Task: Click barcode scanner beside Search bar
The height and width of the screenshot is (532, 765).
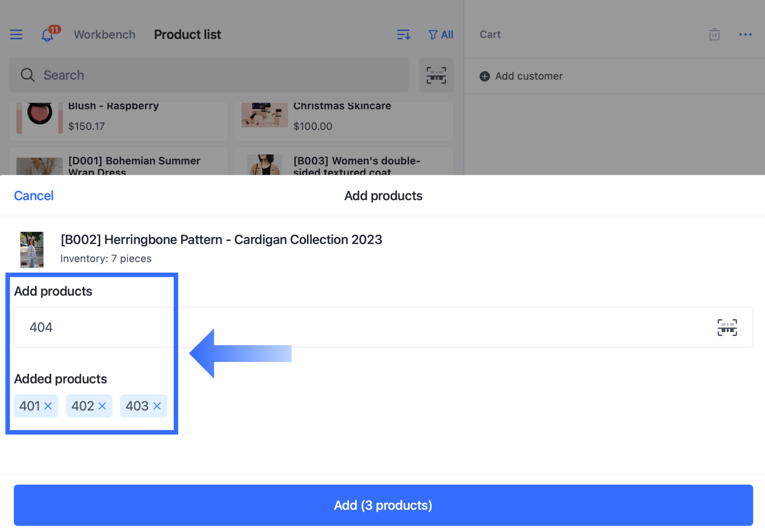Action: (436, 75)
